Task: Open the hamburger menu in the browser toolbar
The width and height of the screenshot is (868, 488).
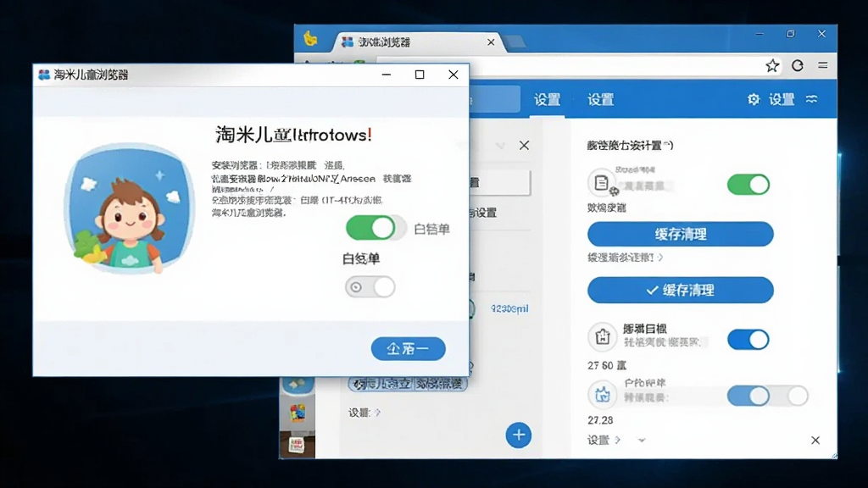Action: click(x=823, y=65)
